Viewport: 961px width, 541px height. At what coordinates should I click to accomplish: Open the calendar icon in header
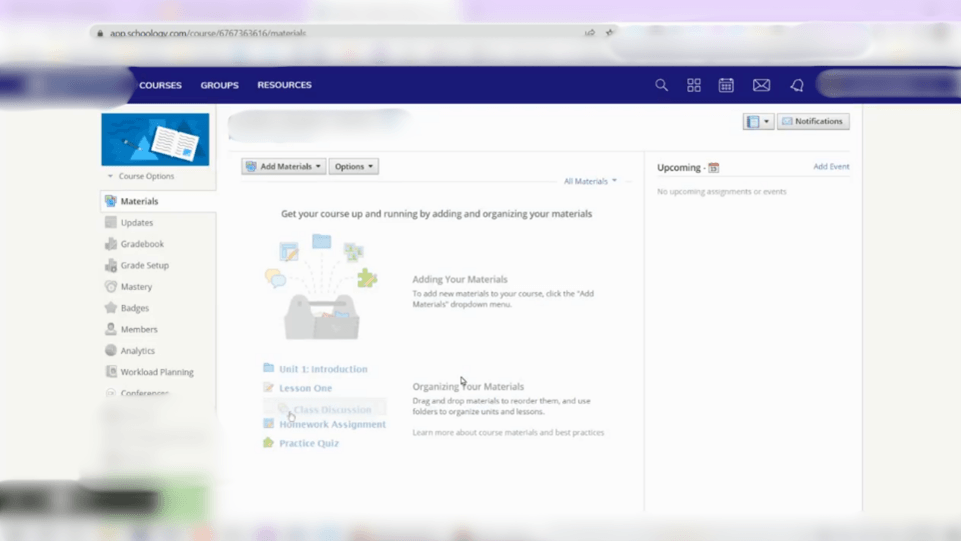pyautogui.click(x=726, y=85)
